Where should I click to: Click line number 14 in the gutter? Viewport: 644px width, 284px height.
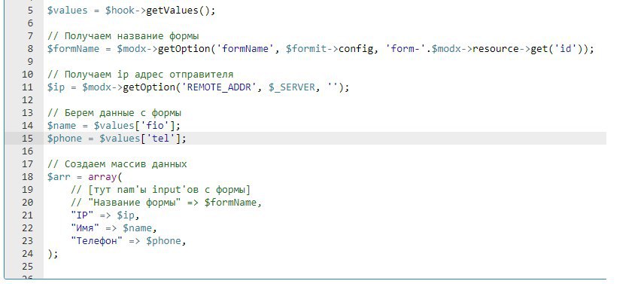(x=27, y=125)
